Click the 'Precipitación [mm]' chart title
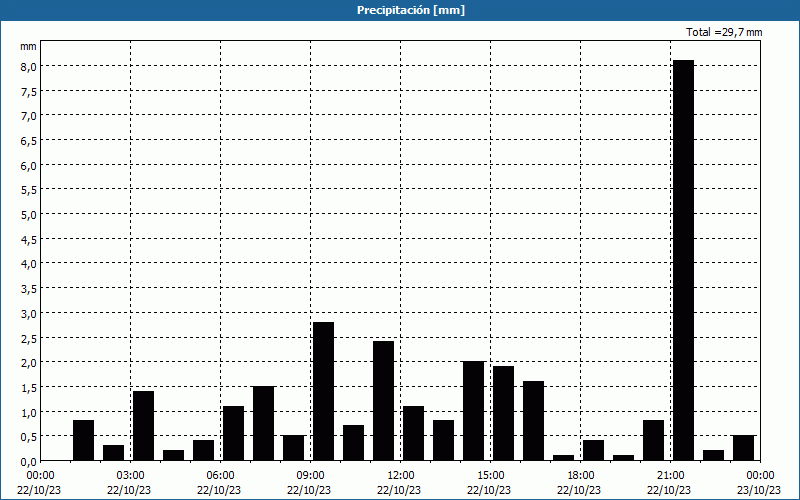This screenshot has height=500, width=800. [x=411, y=10]
